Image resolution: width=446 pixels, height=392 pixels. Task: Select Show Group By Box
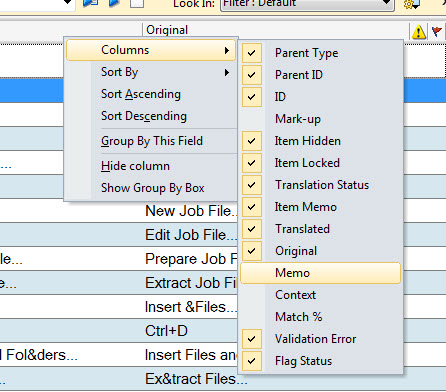coord(151,188)
